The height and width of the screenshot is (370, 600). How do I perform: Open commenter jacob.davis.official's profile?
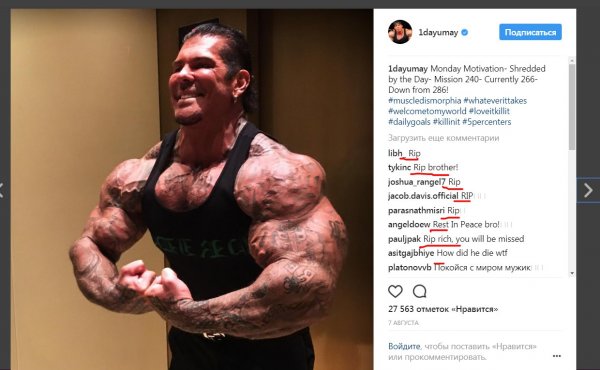tap(423, 196)
